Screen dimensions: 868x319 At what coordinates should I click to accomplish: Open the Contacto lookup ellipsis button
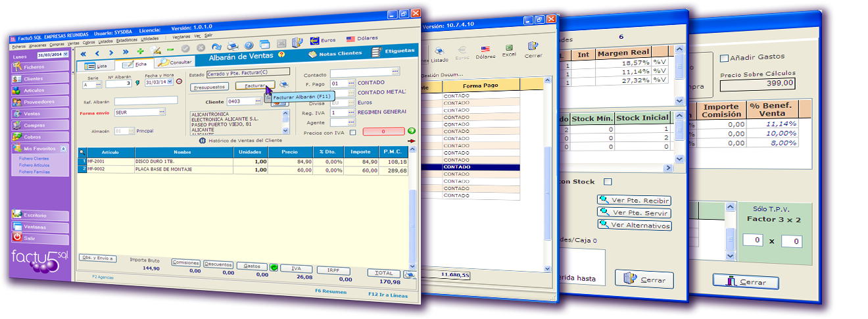coord(395,71)
